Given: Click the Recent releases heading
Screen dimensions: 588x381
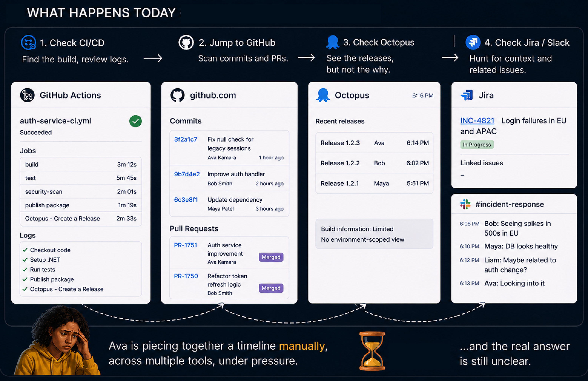Looking at the screenshot, I should [340, 121].
